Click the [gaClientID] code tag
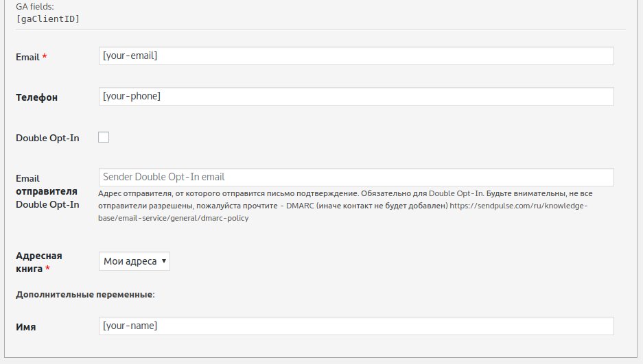Screen dimensions: 643x364 [47, 19]
